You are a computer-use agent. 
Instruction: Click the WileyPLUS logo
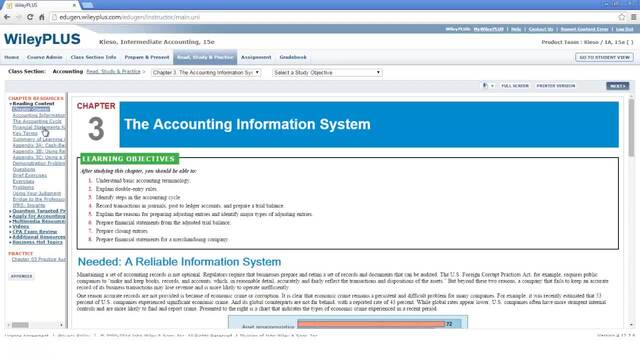[x=42, y=39]
